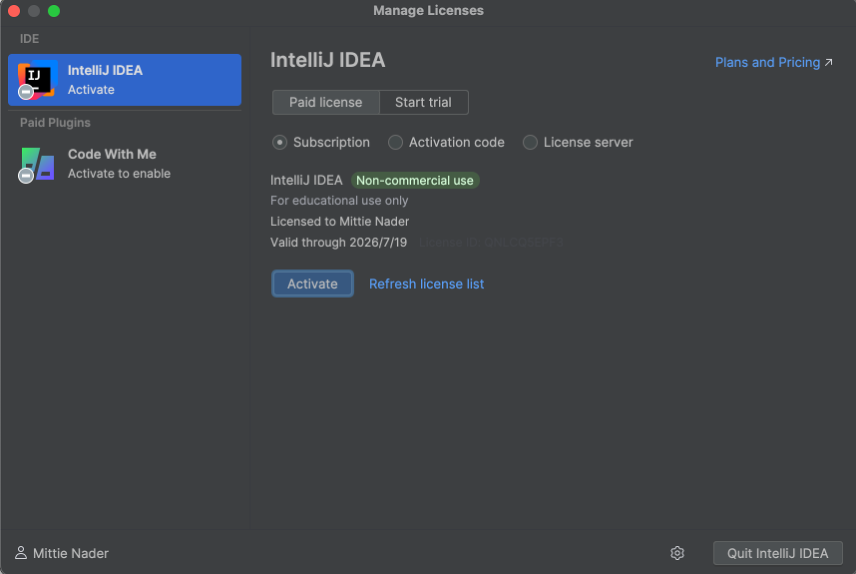The height and width of the screenshot is (574, 856).
Task: Click the Quit IntelliJ IDEA button
Action: 777,553
